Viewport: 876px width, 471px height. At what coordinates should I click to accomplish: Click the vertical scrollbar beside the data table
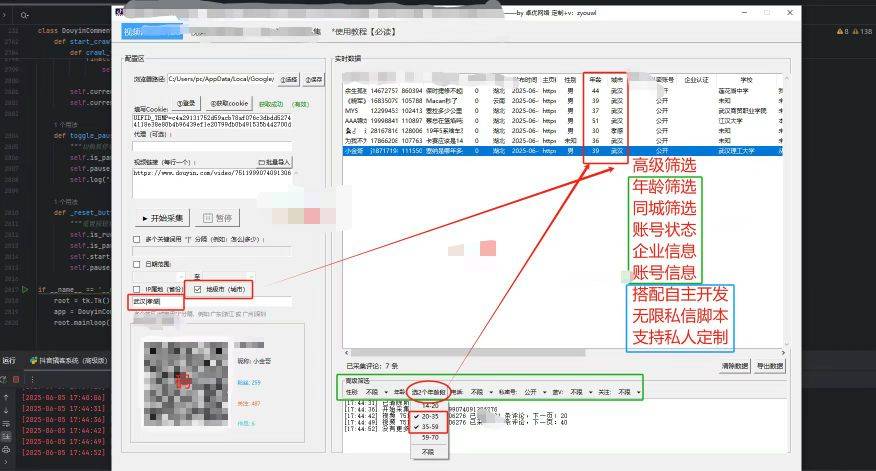787,211
